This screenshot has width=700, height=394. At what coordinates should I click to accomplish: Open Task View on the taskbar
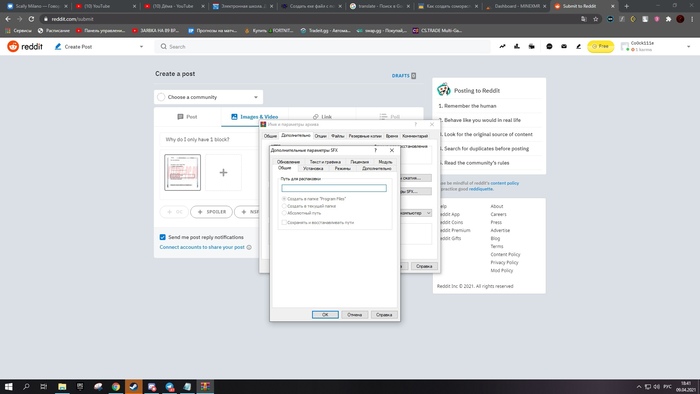44,386
